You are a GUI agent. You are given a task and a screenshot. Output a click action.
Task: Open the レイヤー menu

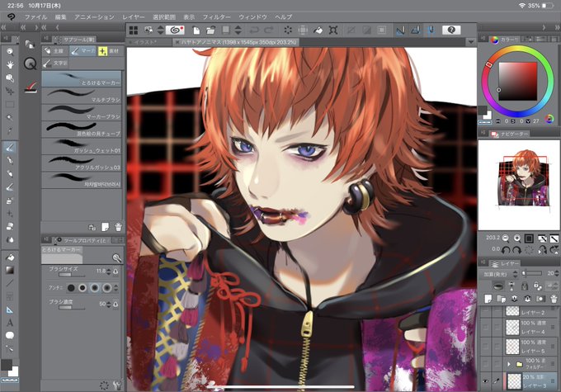click(x=134, y=17)
